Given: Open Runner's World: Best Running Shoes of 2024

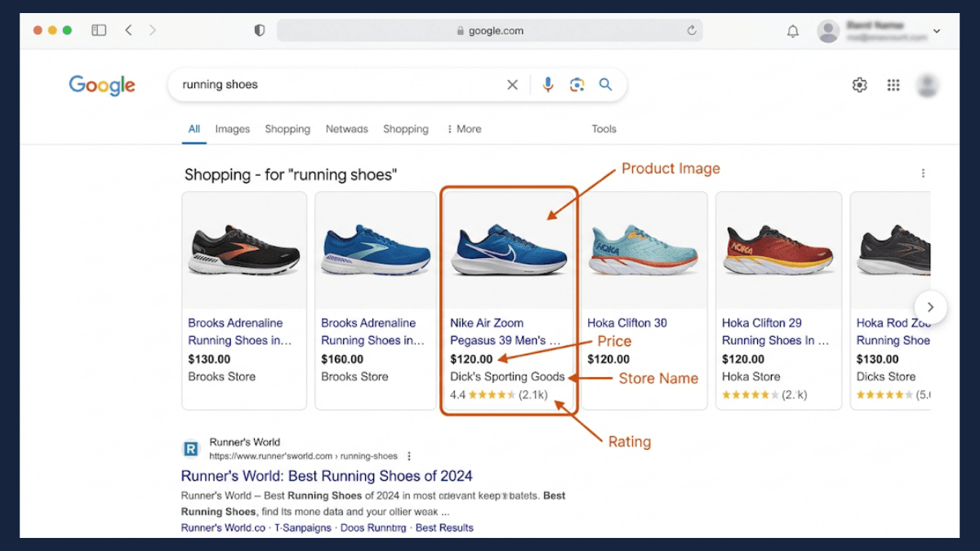Looking at the screenshot, I should [327, 476].
